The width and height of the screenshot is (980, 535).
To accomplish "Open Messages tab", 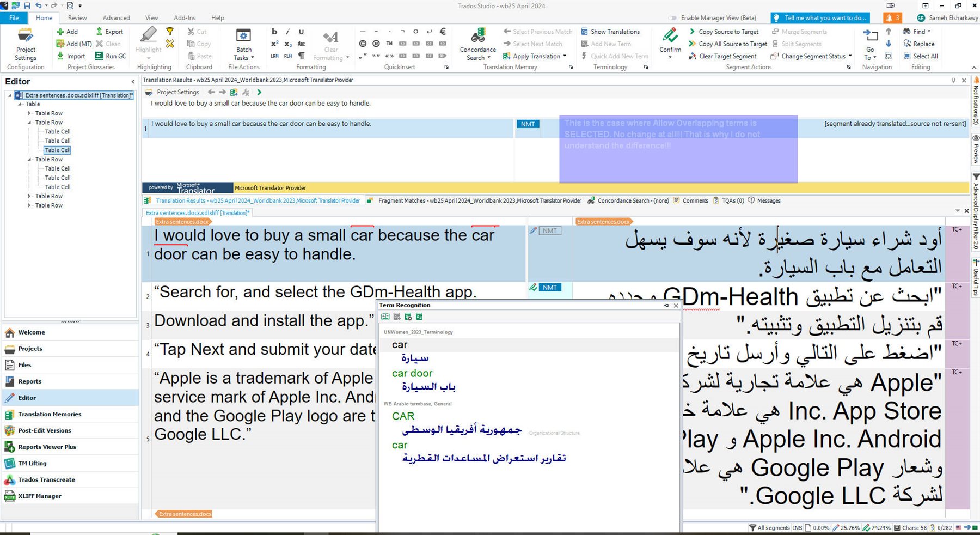I will tap(764, 201).
